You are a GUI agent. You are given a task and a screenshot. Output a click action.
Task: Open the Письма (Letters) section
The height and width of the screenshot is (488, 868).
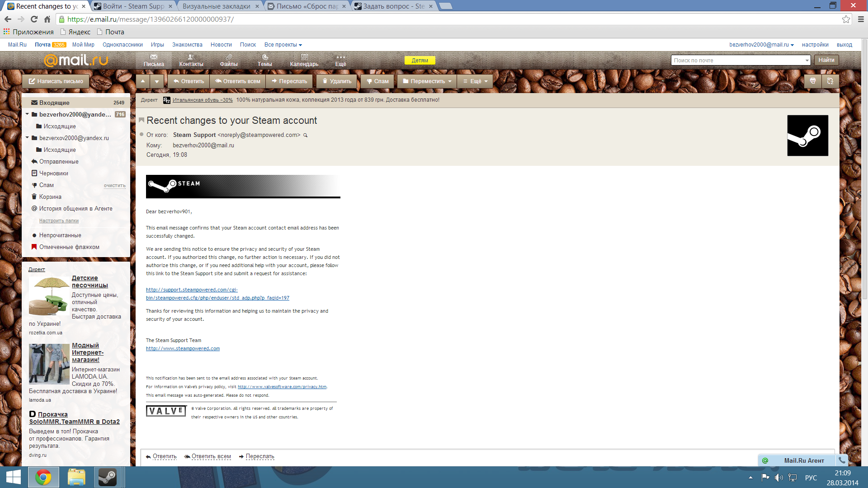point(154,60)
